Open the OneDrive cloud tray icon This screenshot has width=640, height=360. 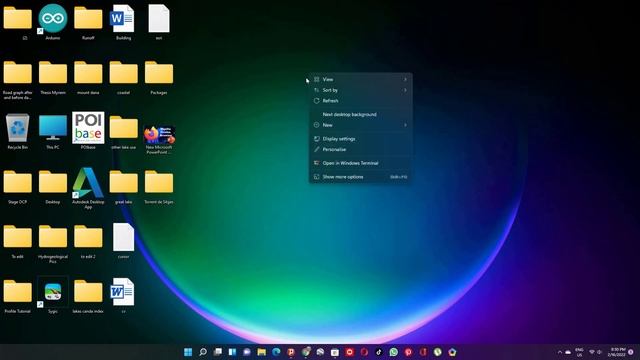[x=568, y=352]
